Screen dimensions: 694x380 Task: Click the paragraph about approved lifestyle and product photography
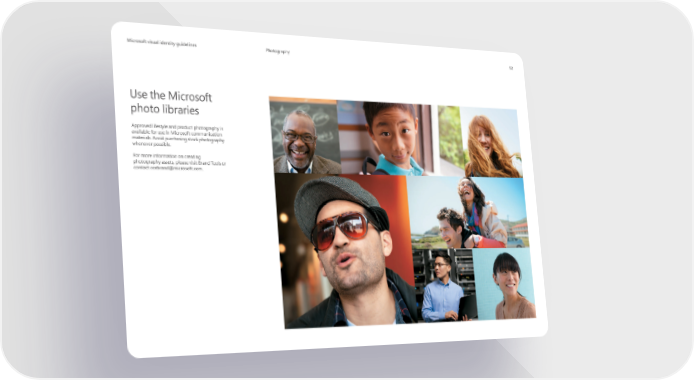pyautogui.click(x=177, y=135)
